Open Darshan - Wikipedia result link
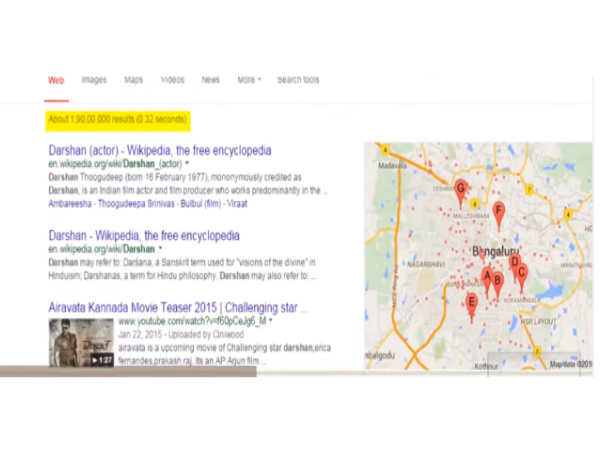Viewport: 600px width, 450px height. coord(144,235)
